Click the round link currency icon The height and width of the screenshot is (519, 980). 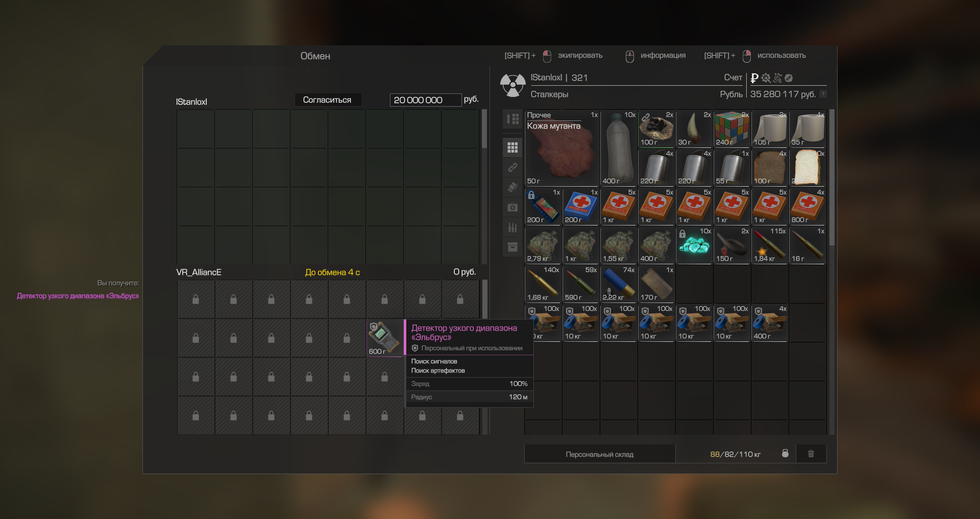coord(789,78)
